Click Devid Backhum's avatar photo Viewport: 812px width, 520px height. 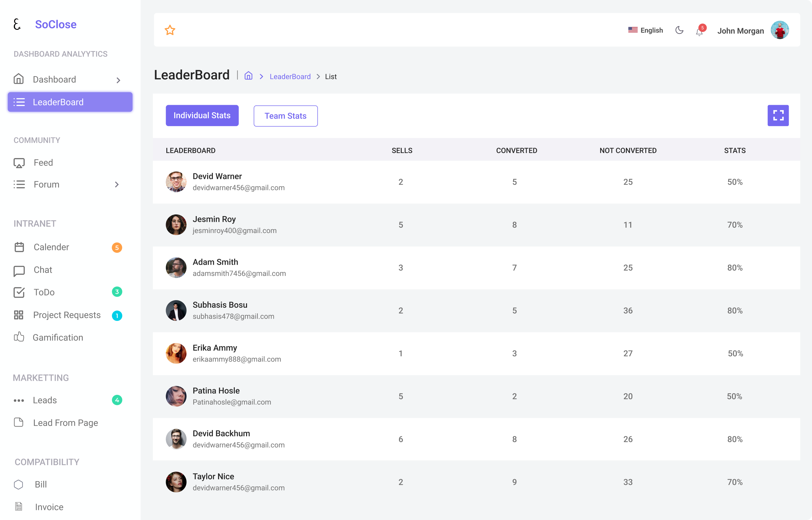[x=176, y=439]
